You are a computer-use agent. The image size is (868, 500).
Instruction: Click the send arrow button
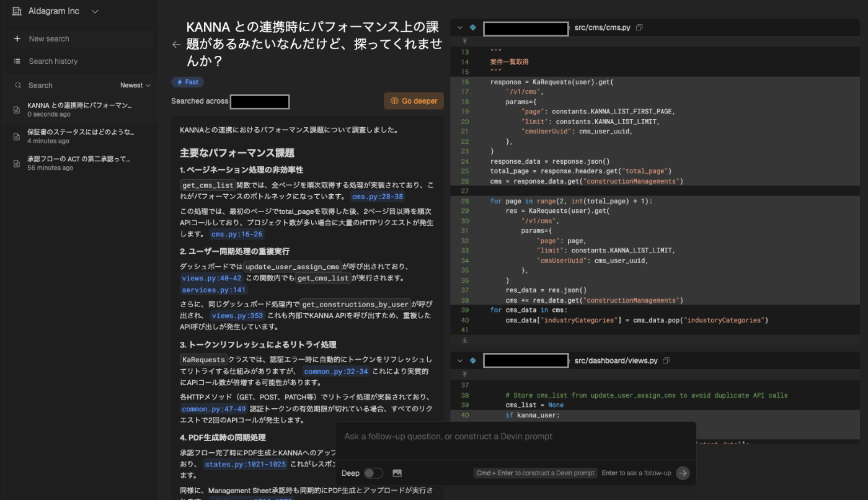pos(683,473)
